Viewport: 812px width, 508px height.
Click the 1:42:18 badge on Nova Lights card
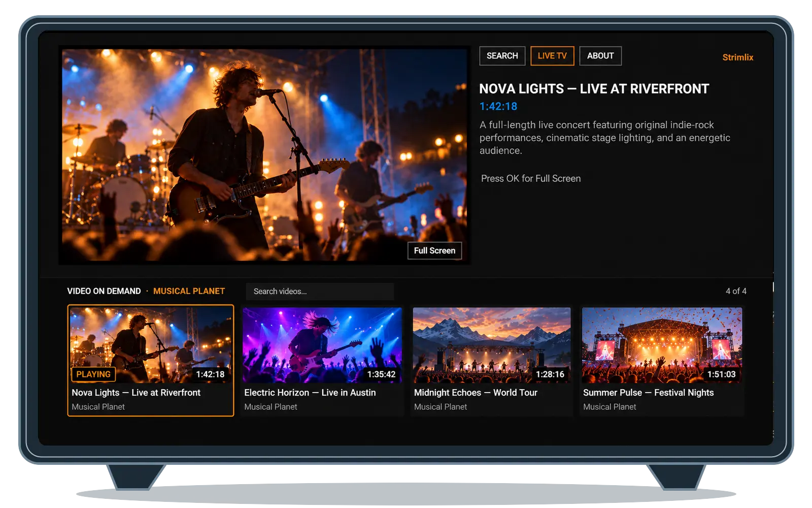[x=210, y=374]
